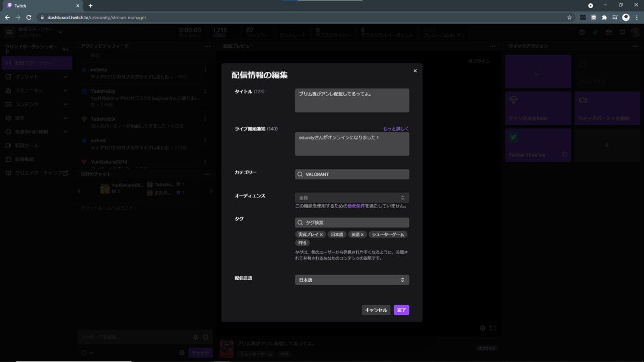Open the stream preview settings gear

(482, 328)
